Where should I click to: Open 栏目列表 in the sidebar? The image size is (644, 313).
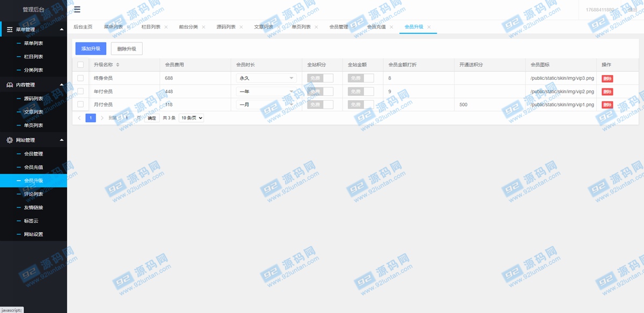[x=33, y=57]
